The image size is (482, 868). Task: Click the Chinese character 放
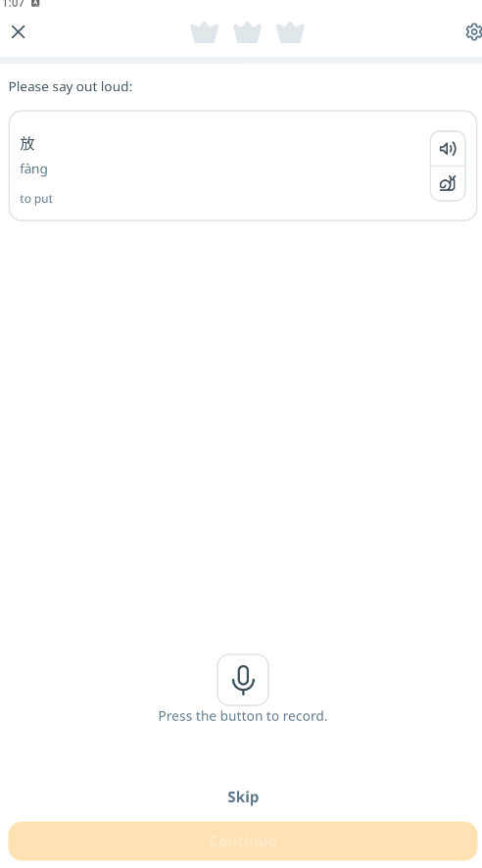[27, 144]
